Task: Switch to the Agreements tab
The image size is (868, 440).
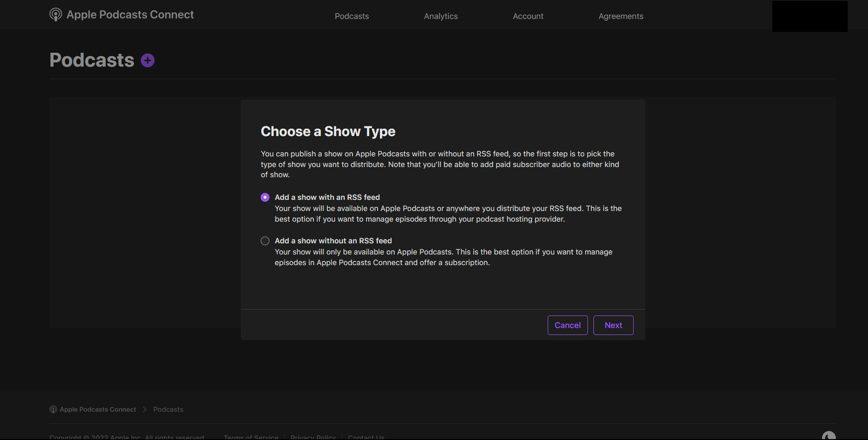Action: coord(621,16)
